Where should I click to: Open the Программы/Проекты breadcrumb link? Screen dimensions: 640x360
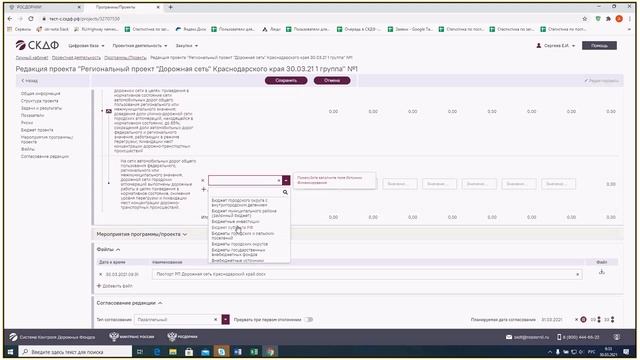pos(125,58)
